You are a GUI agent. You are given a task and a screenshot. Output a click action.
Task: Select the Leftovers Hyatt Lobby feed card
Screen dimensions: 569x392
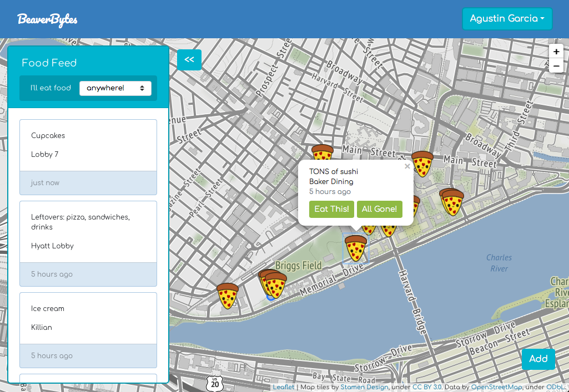[x=88, y=243]
